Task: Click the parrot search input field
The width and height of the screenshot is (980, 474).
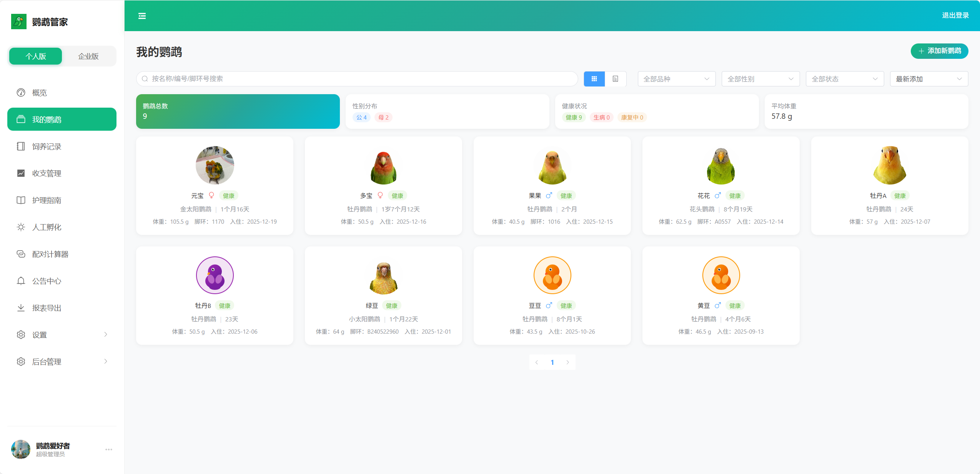Action: (x=358, y=79)
